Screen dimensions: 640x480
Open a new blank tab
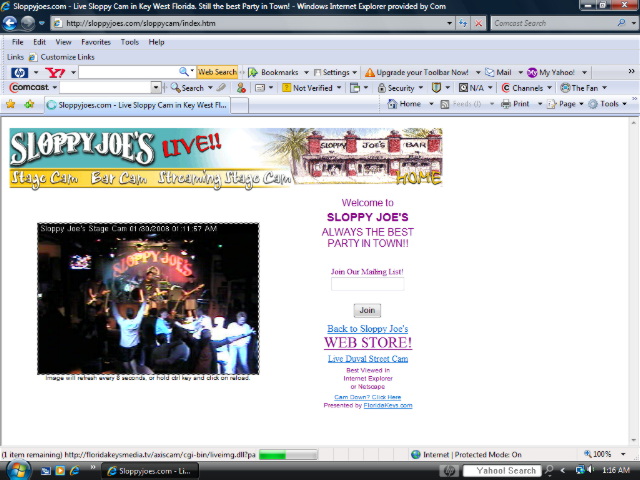coord(240,105)
